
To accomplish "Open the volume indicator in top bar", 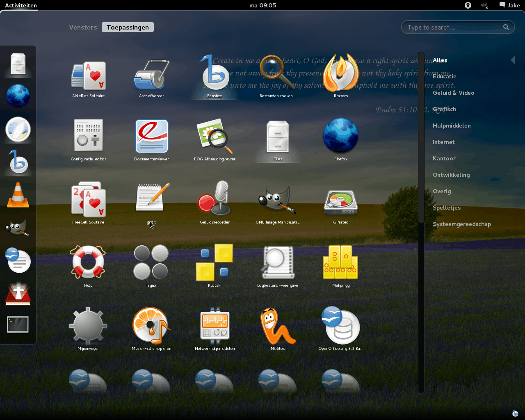I will click(484, 5).
